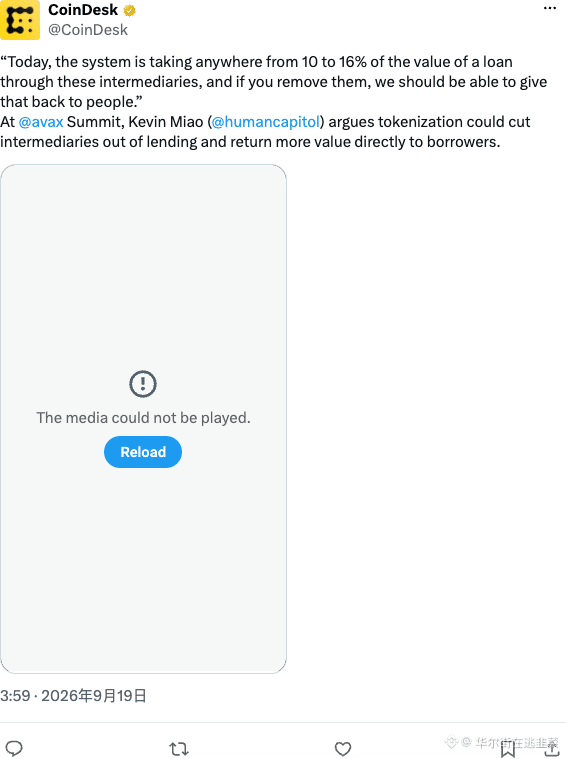566x759 pixels.
Task: Click "The media could not be played" message
Action: (143, 418)
